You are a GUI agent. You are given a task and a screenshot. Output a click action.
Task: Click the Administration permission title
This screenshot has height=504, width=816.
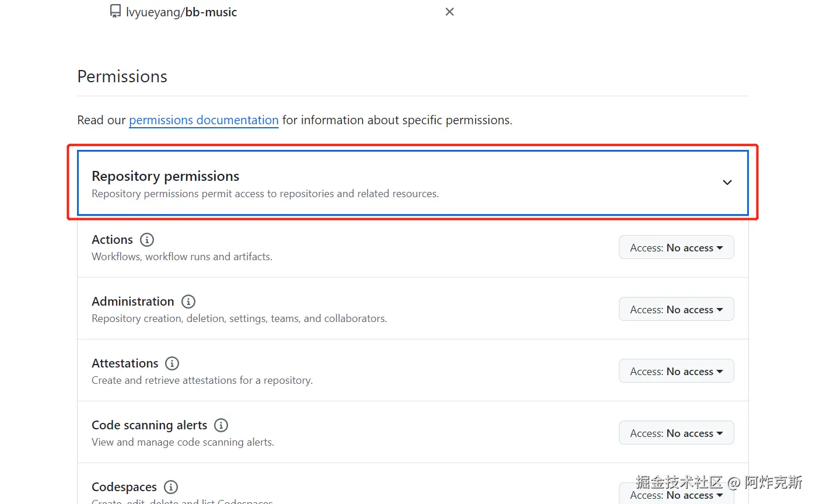coord(132,302)
